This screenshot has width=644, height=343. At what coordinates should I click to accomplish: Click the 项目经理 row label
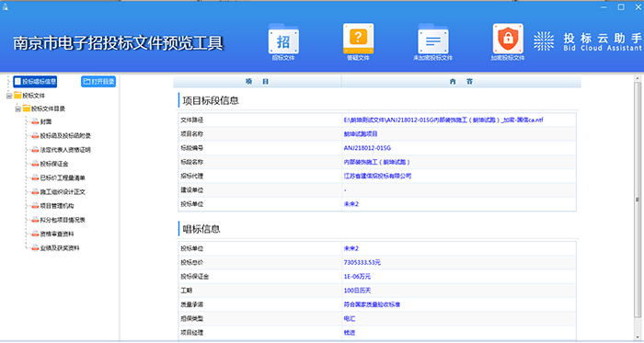[192, 332]
